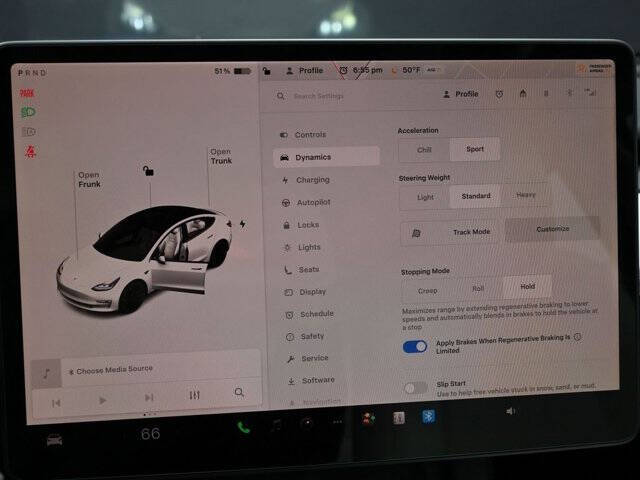
Task: Tap Open Trunk
Action: (x=221, y=156)
